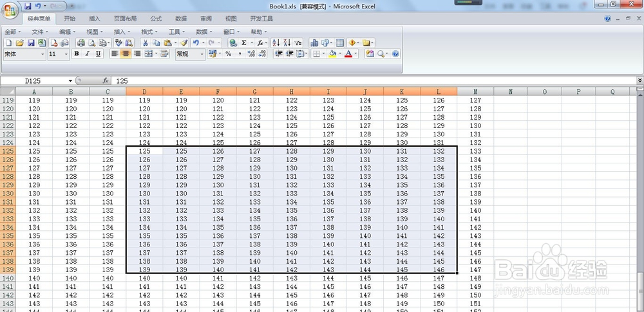Open the 格式 classic menu
This screenshot has width=644, height=312.
tap(149, 32)
